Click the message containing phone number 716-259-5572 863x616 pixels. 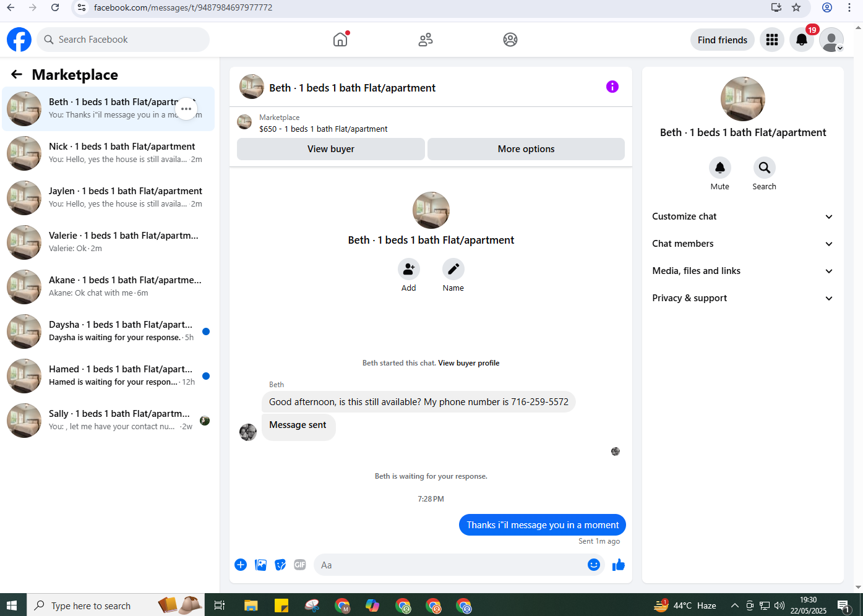click(x=419, y=402)
